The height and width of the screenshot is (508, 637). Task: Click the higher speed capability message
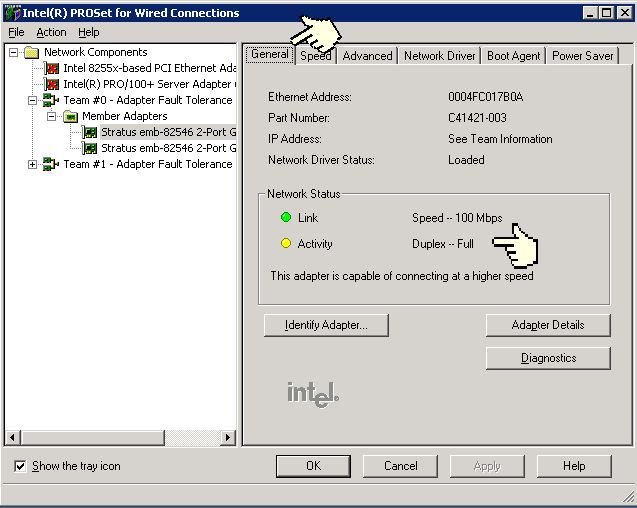[402, 276]
